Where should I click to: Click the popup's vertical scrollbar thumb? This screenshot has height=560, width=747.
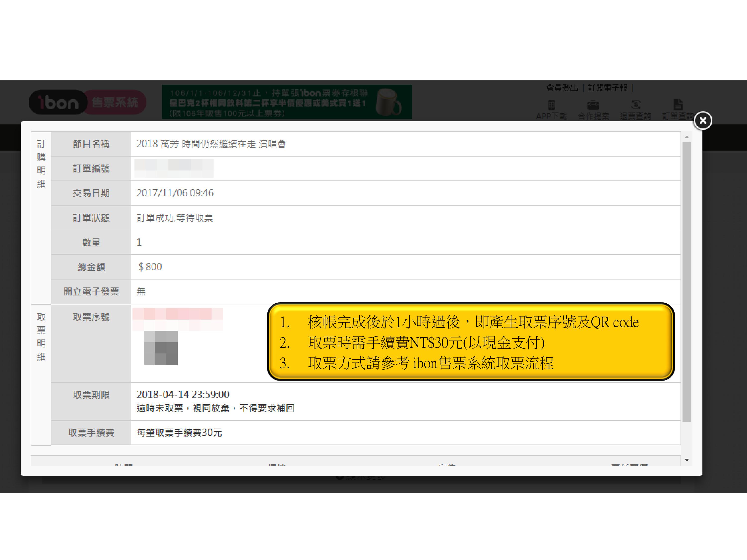tap(686, 282)
